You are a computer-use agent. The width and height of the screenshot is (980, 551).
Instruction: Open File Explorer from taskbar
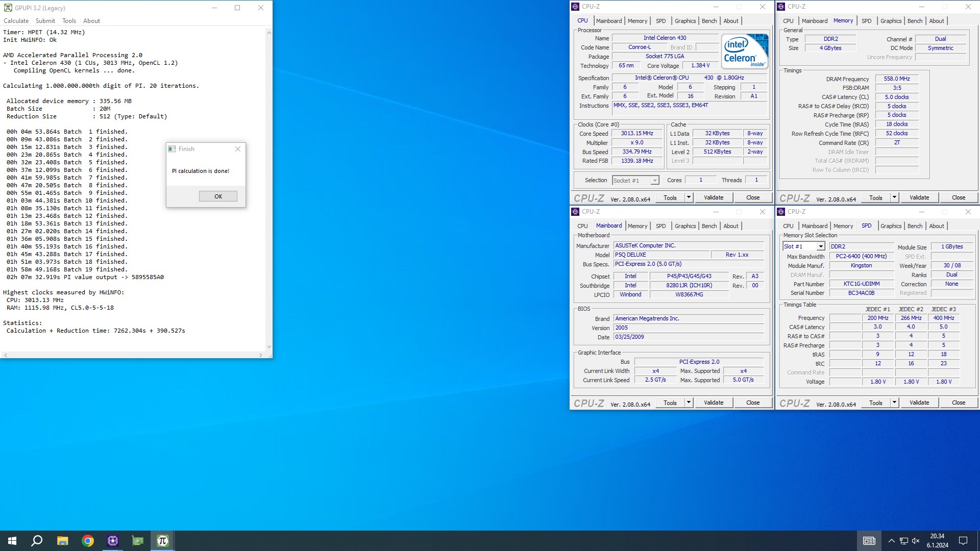pyautogui.click(x=62, y=541)
